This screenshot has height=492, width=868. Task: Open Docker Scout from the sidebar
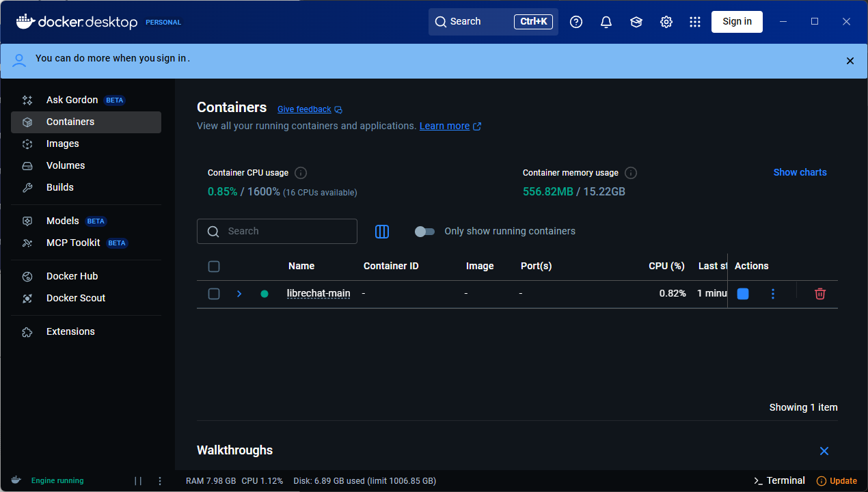[x=86, y=298]
